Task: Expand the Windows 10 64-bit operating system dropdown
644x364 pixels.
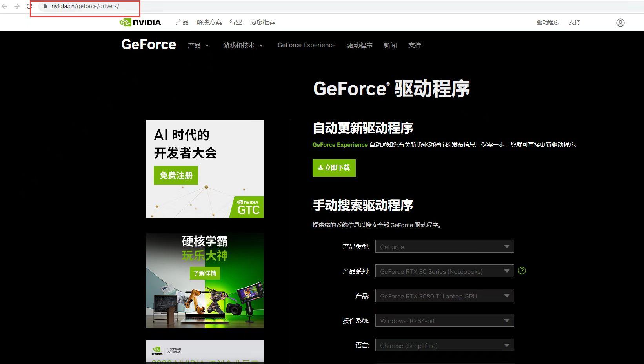Action: click(x=444, y=320)
